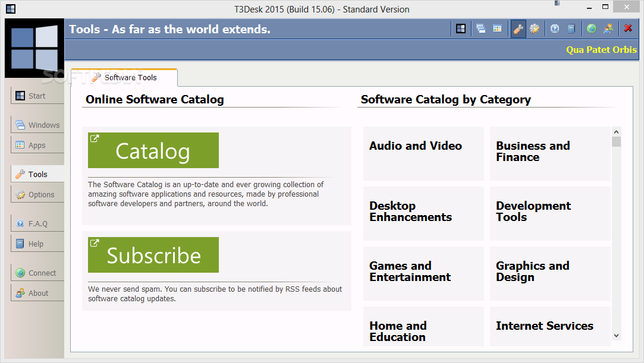Select the wrench Tools toolbar icon
The width and height of the screenshot is (644, 363).
(x=519, y=29)
